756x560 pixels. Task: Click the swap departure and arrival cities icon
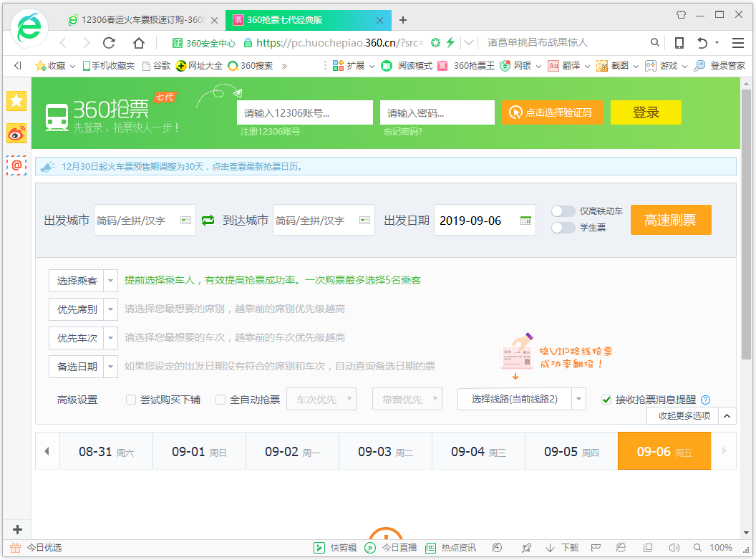click(208, 221)
